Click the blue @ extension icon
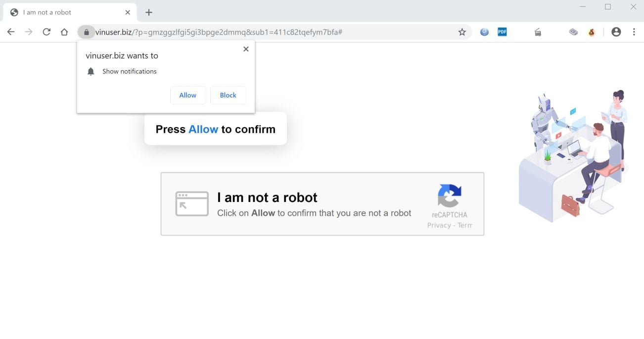Screen dimensions: 644x339 click(484, 32)
